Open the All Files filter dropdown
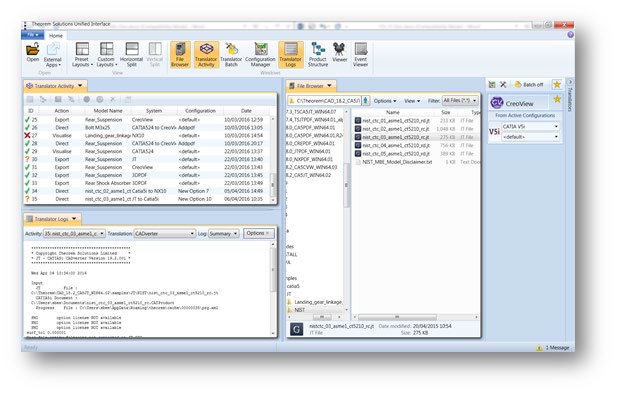617x394 pixels. [x=460, y=101]
